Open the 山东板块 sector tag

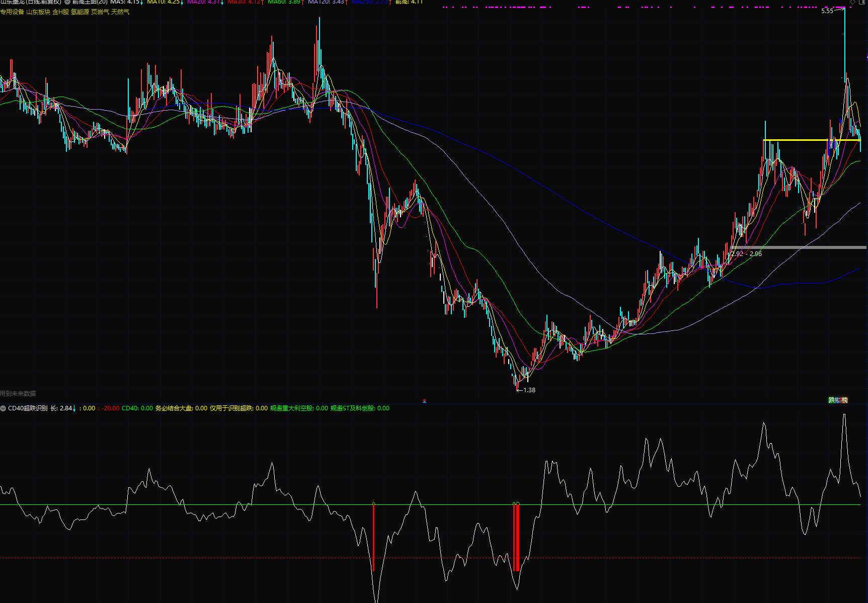(38, 12)
